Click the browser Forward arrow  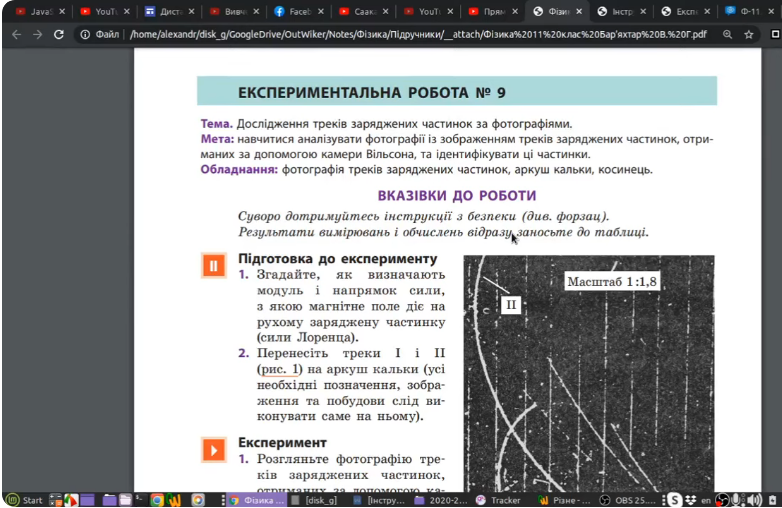(x=37, y=34)
